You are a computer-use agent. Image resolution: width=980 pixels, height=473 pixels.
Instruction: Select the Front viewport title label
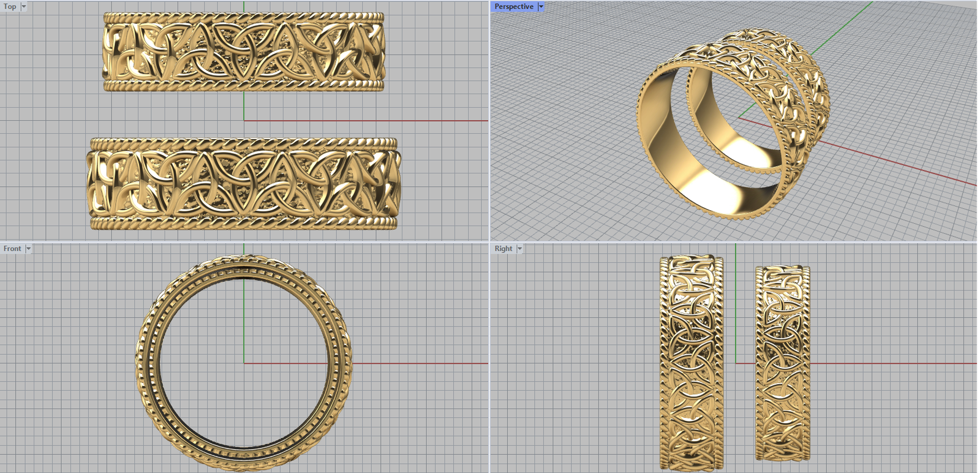(x=12, y=249)
